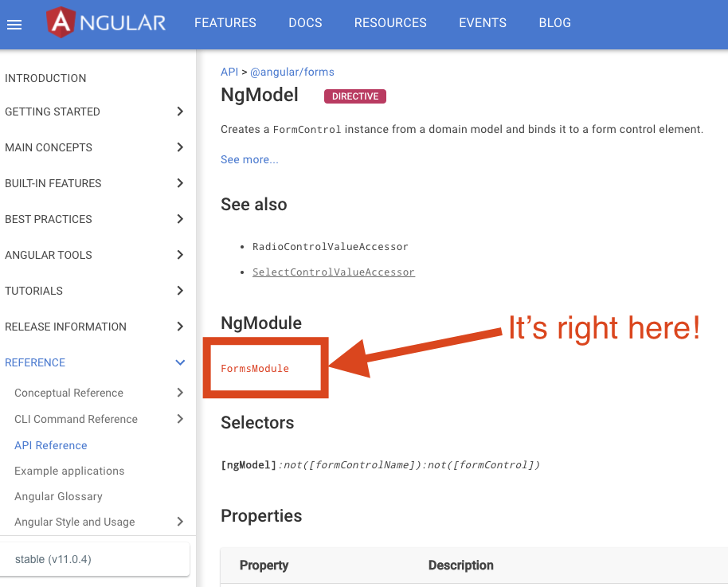Screen dimensions: 728x587
Task: Collapse the REFERENCE section chevron
Action: 180,362
